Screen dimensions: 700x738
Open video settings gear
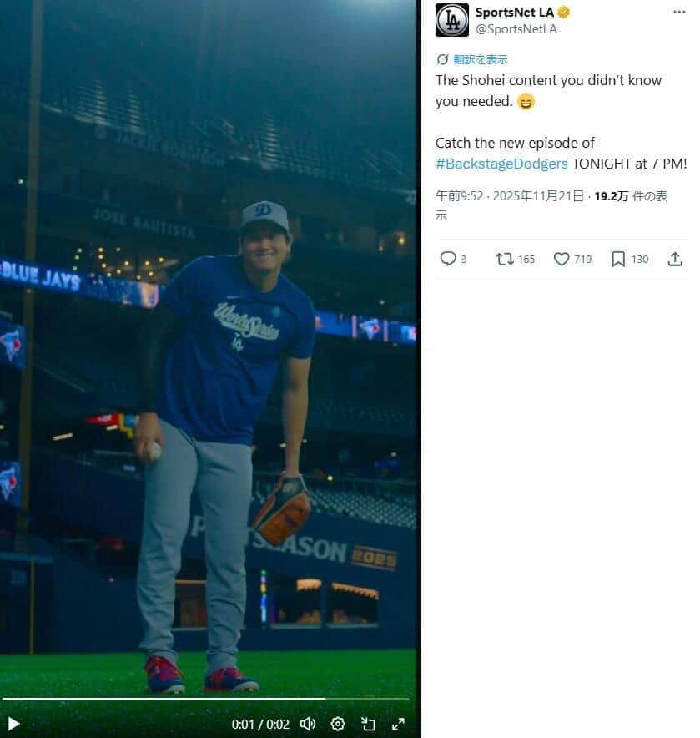pyautogui.click(x=338, y=724)
